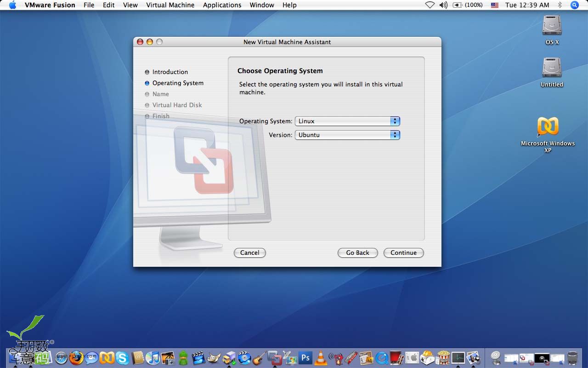This screenshot has height=368, width=588.
Task: Open the Apple menu
Action: pos(12,5)
